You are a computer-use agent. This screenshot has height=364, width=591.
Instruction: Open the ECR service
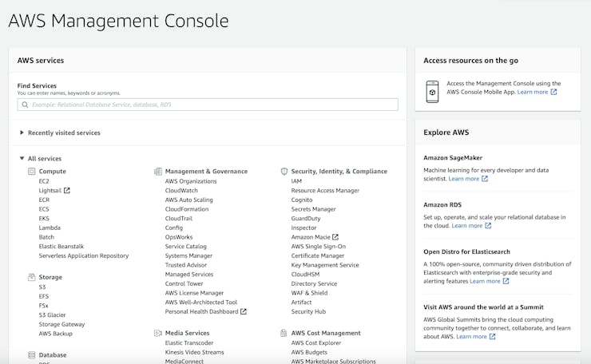44,200
